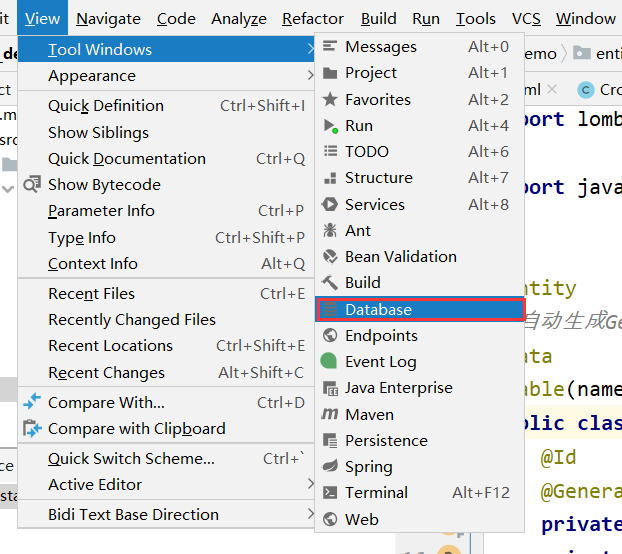Click the @Id annotation in editor
This screenshot has width=622, height=554.
click(x=559, y=457)
